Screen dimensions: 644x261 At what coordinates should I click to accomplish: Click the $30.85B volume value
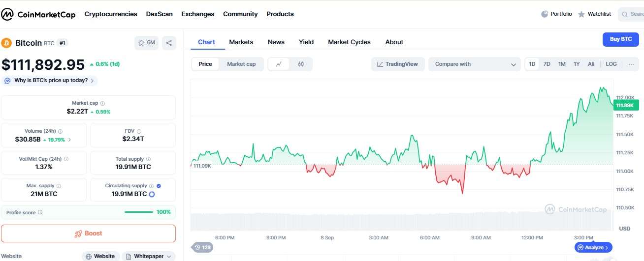(28, 140)
